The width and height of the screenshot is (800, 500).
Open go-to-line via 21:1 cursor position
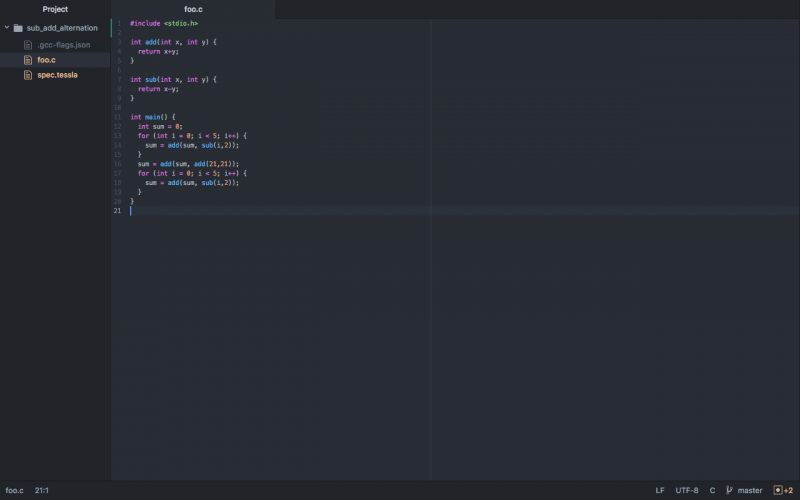coord(43,491)
